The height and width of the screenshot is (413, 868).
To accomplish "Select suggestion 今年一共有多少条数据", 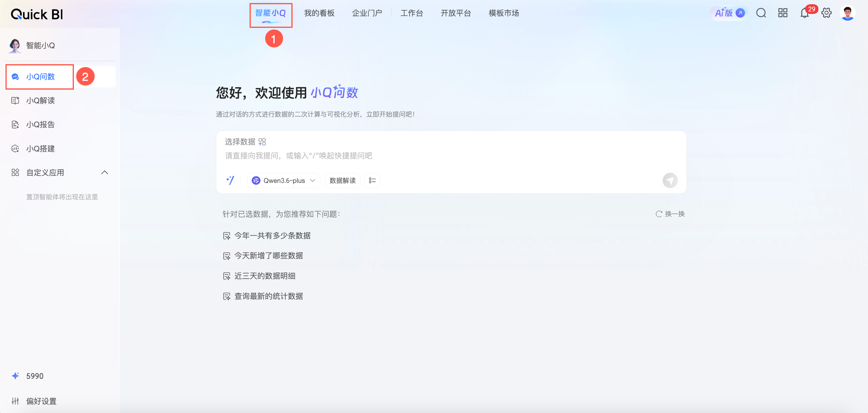I will (x=272, y=236).
